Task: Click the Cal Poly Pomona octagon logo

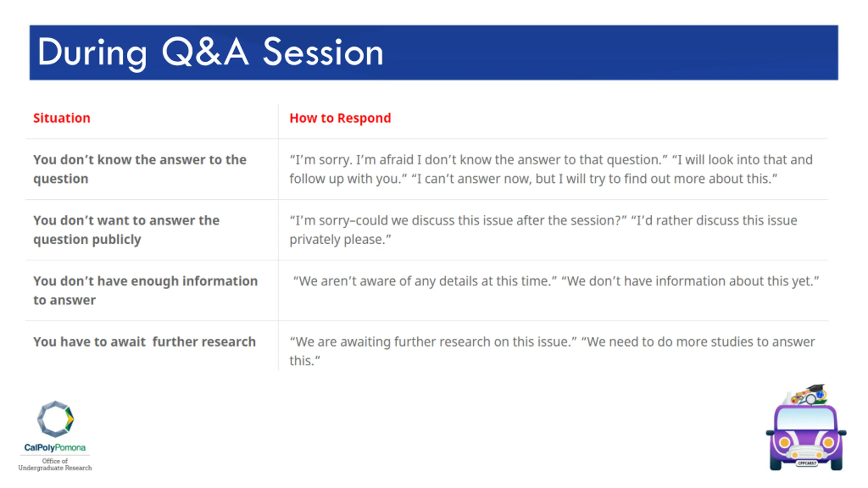Action: pos(55,419)
